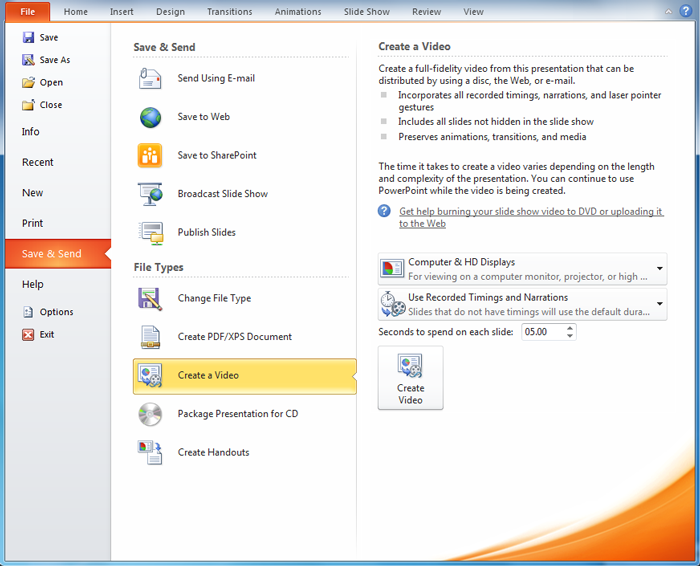The width and height of the screenshot is (700, 566).
Task: Click the seconds per slide input field
Action: [542, 332]
